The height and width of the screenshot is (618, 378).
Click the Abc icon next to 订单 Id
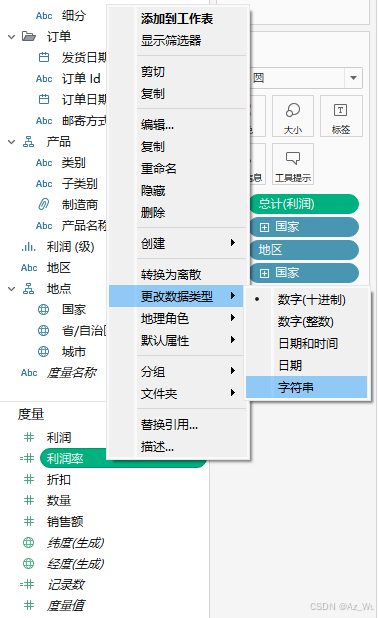click(x=44, y=79)
